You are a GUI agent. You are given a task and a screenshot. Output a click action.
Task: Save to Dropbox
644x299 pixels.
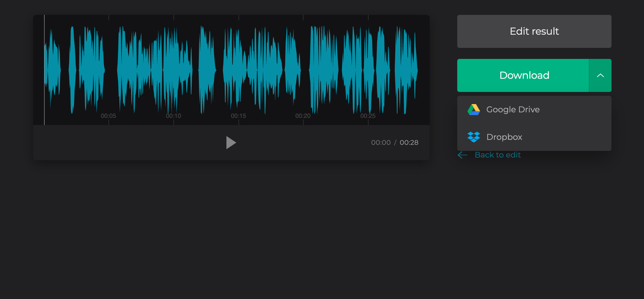coord(534,137)
